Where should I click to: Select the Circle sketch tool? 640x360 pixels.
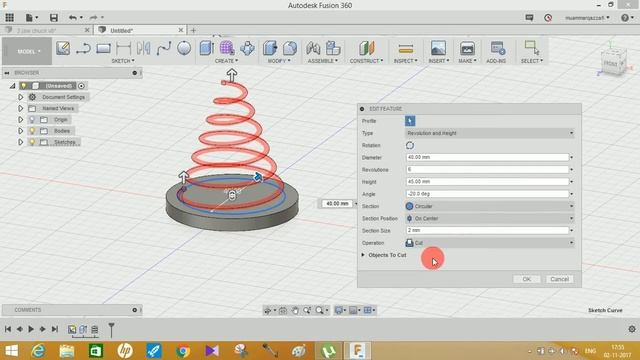click(184, 48)
